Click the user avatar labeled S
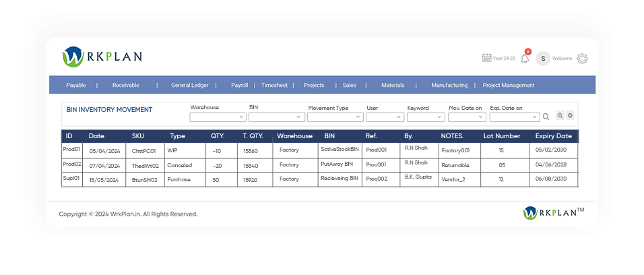Screen dimensions: 644x275 [543, 59]
